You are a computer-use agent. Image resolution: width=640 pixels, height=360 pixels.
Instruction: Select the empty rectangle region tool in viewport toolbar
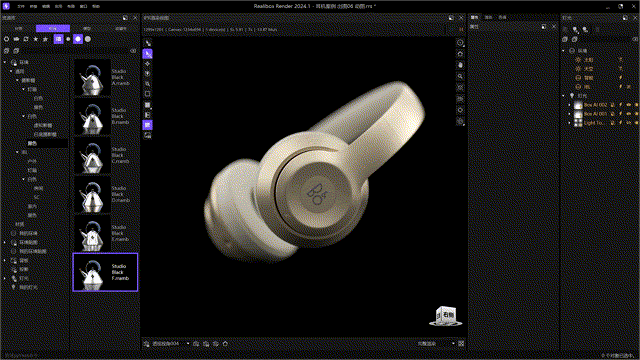point(148,94)
